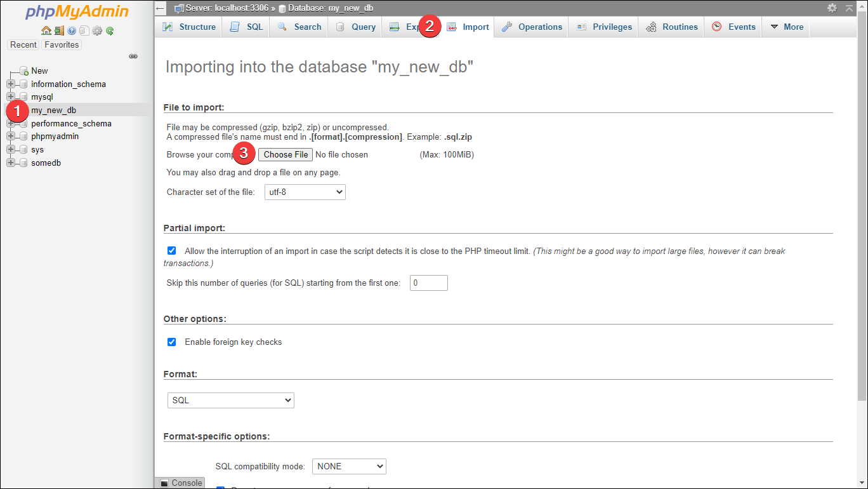This screenshot has height=489, width=868.
Task: Expand the somedb database node
Action: pos(11,163)
